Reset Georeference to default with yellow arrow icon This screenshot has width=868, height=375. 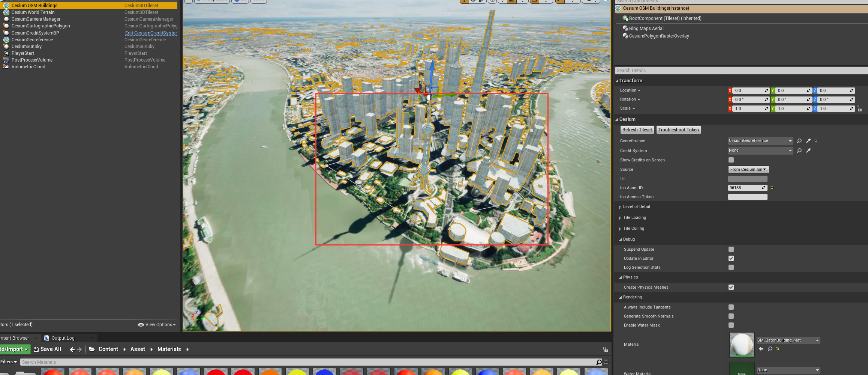coord(816,141)
